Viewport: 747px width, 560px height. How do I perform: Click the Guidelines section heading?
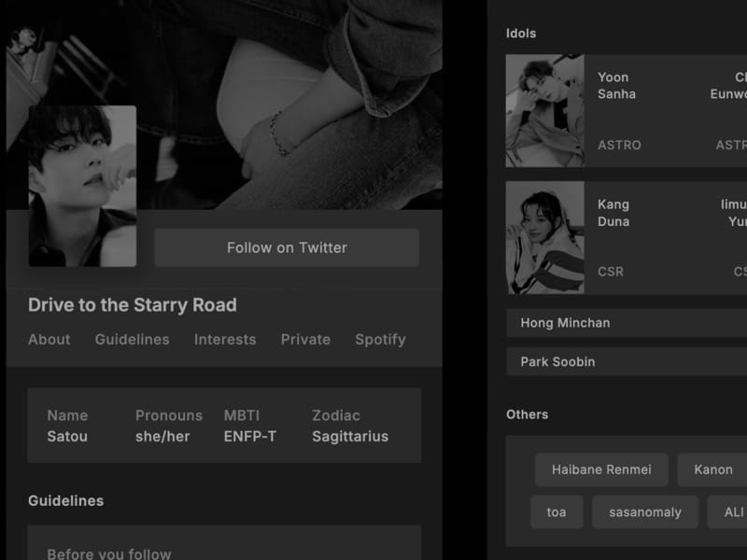tap(65, 500)
